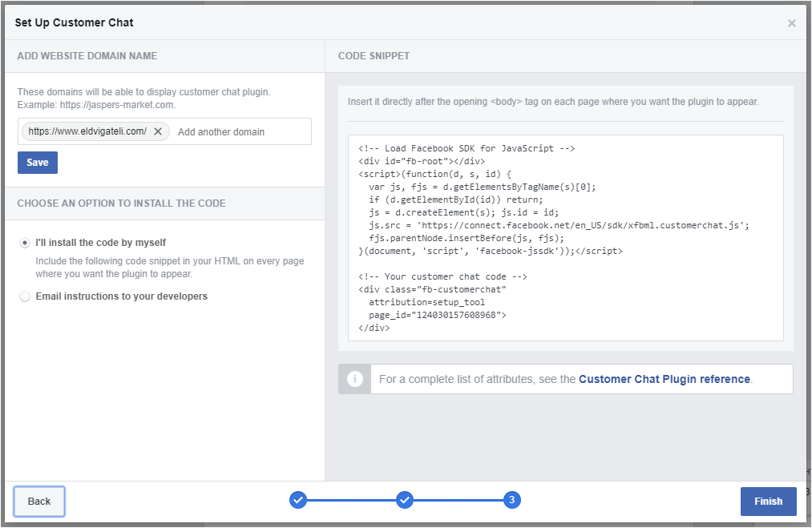Viewport: 812px width, 528px height.
Task: Select the second completed step checkmark
Action: (405, 499)
